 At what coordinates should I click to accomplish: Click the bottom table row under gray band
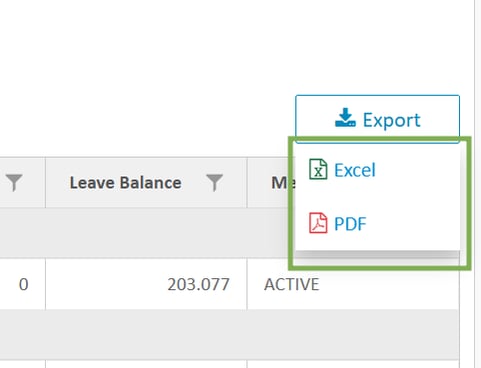(229, 364)
